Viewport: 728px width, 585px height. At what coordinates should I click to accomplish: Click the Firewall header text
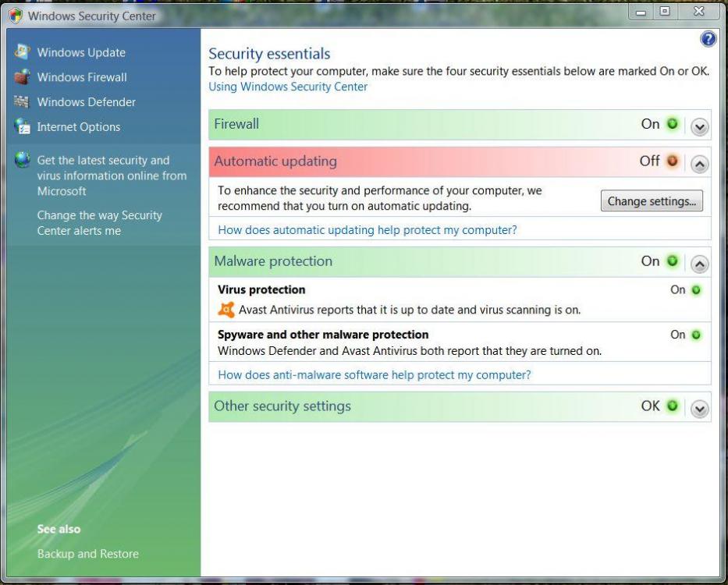tap(236, 124)
